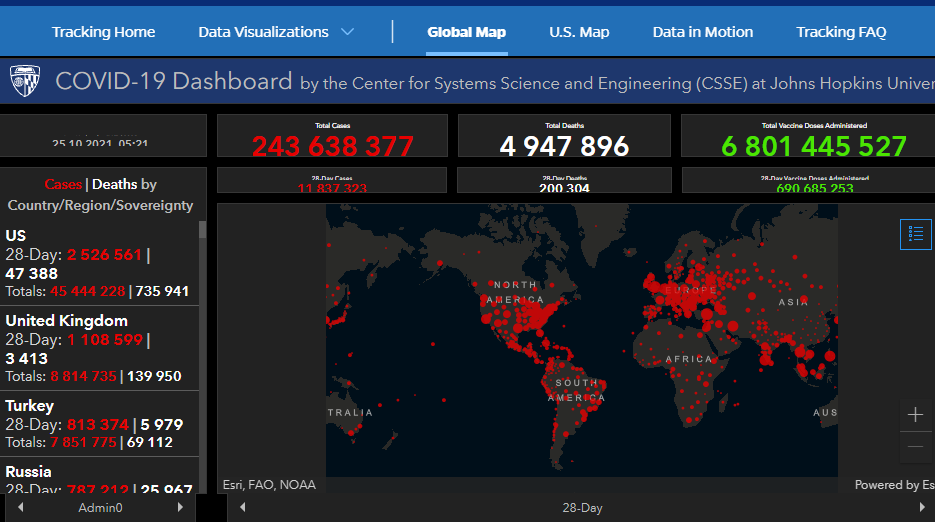This screenshot has width=935, height=522.
Task: Go to next Admin level with right arrow
Action: click(180, 508)
